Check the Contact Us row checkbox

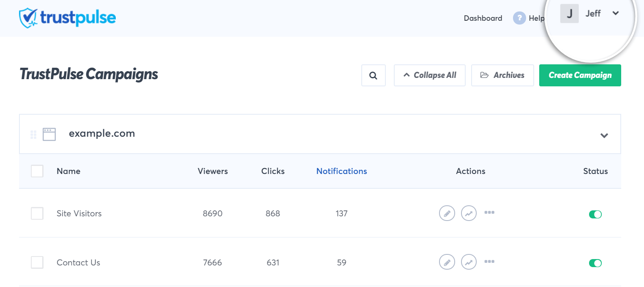37,262
